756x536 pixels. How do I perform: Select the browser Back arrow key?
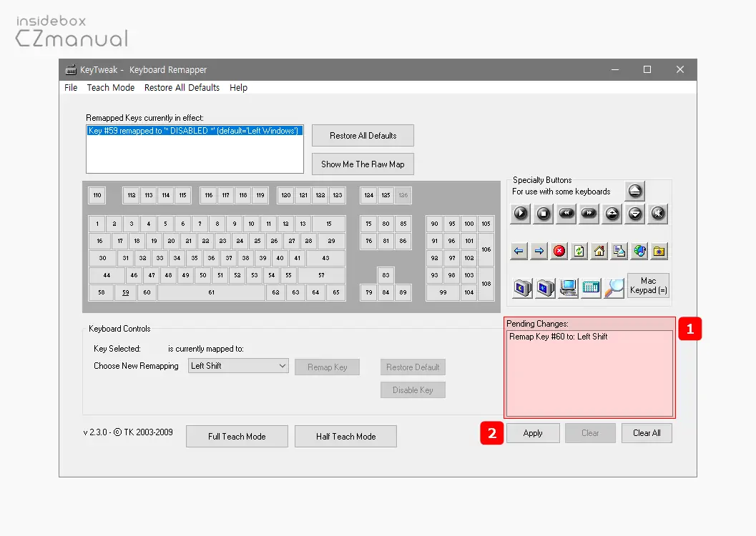(x=519, y=251)
